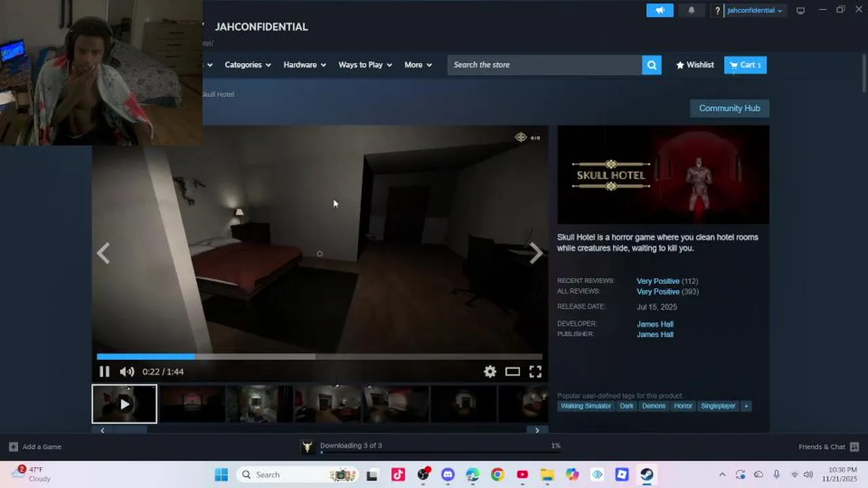Click the announcements megaphone icon
This screenshot has width=868, height=488.
click(x=659, y=10)
